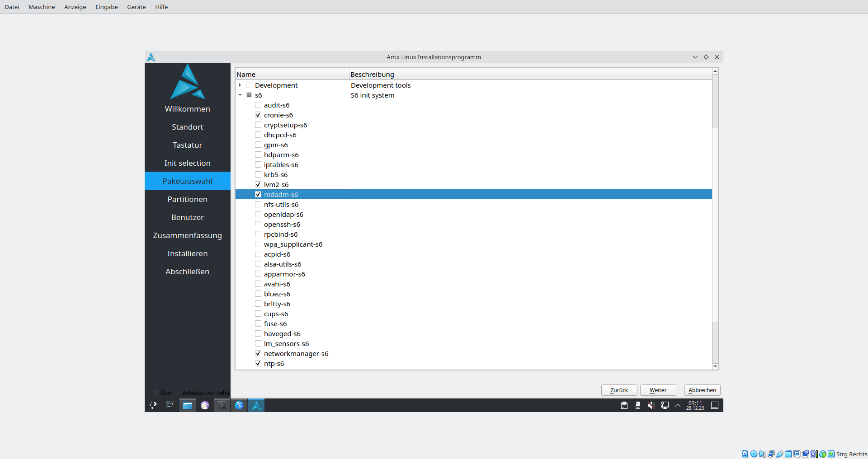Click the package list scroll-down arrow
This screenshot has height=459, width=868.
pos(715,366)
